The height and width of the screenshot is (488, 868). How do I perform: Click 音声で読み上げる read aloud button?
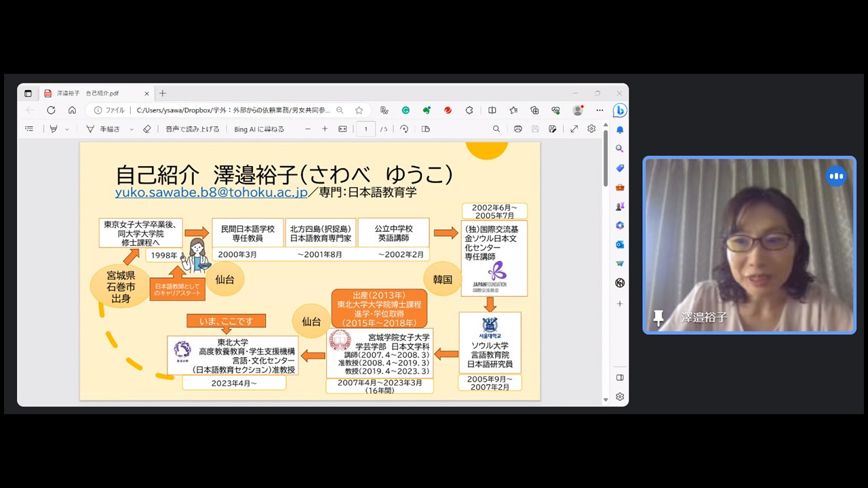pos(193,129)
